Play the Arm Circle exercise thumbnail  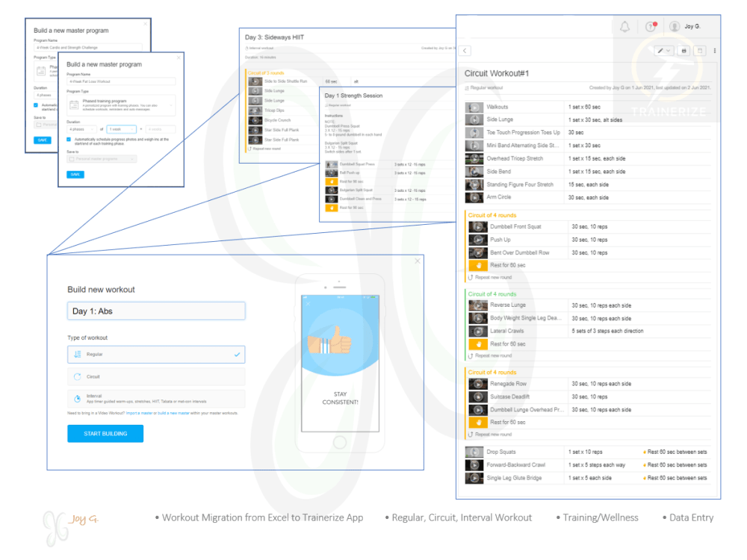click(474, 197)
